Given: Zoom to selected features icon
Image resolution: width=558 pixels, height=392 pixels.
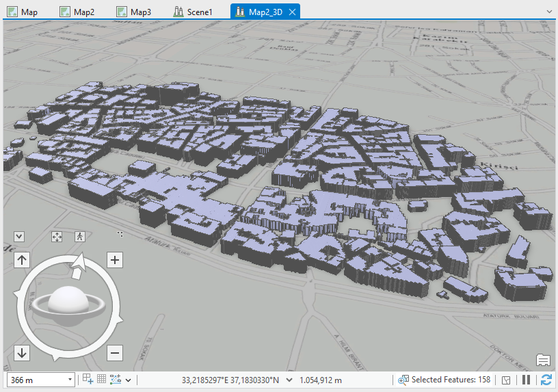Looking at the screenshot, I should pyautogui.click(x=403, y=380).
